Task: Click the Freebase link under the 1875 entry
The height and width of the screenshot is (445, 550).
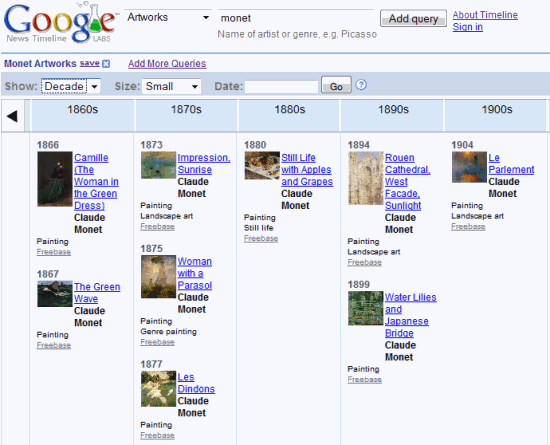Action: pyautogui.click(x=157, y=342)
